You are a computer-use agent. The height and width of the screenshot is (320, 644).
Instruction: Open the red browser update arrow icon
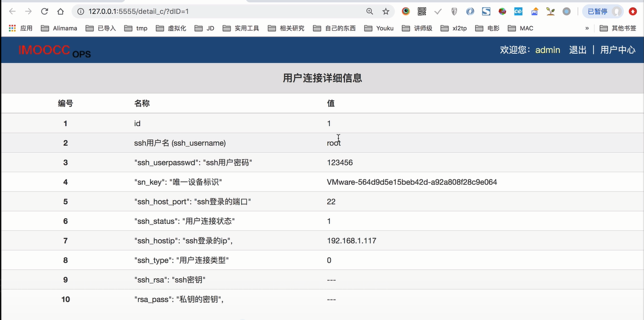tap(632, 11)
